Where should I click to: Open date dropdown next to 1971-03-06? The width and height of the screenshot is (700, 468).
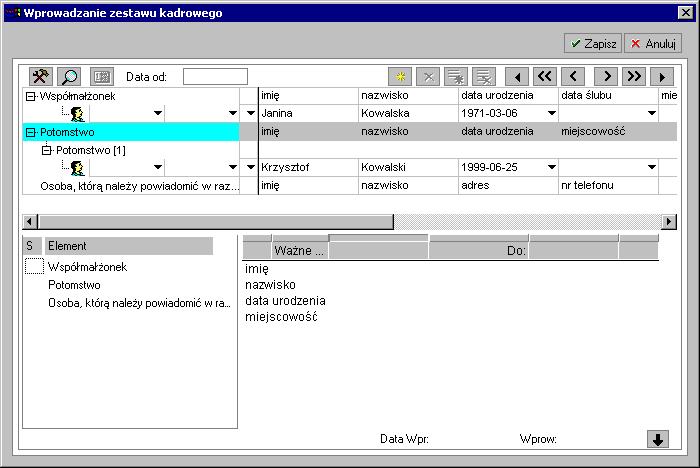552,113
